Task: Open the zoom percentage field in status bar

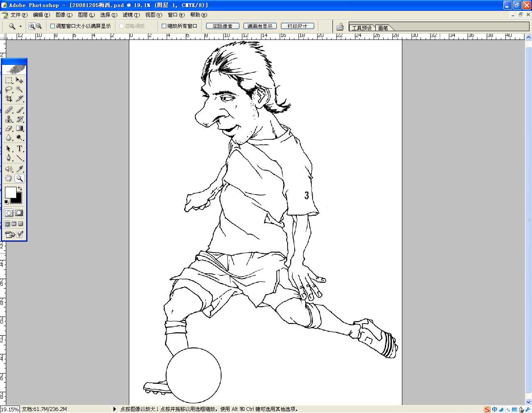Action: tap(10, 409)
